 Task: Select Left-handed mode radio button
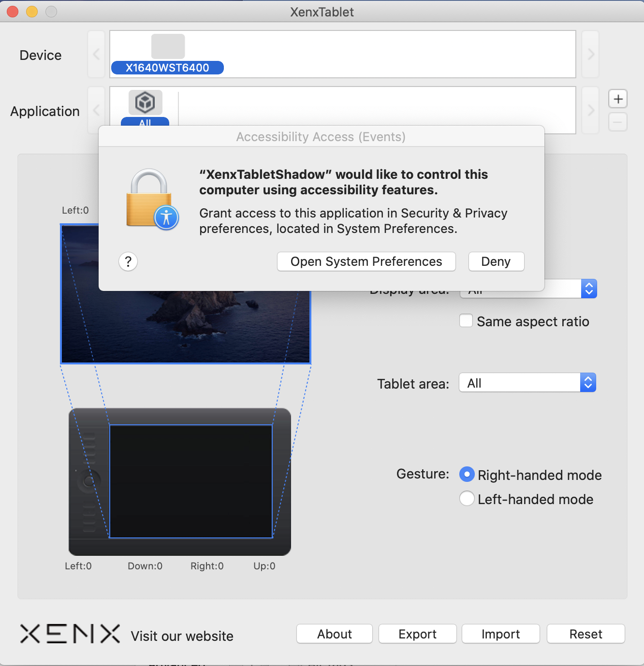point(467,498)
